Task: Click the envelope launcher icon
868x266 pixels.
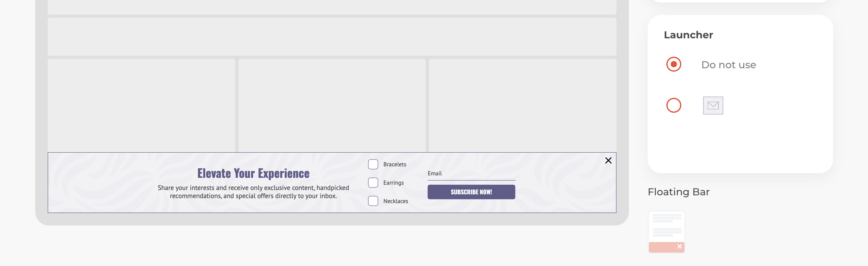Action: tap(713, 105)
